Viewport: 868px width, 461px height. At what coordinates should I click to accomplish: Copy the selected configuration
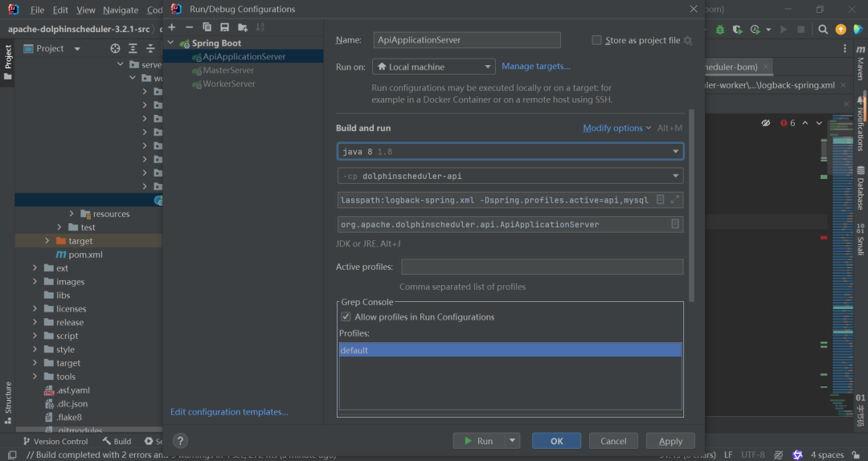point(207,27)
